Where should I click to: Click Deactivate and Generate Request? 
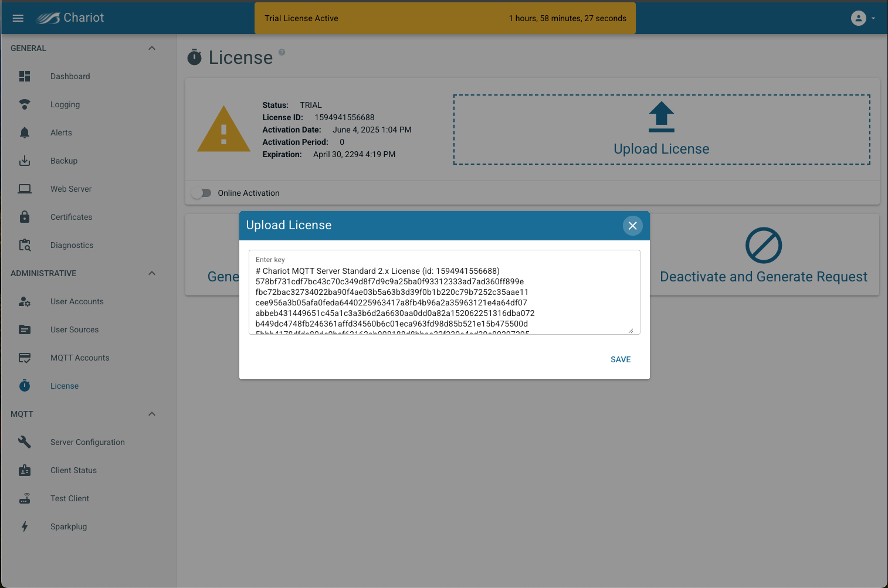click(764, 277)
